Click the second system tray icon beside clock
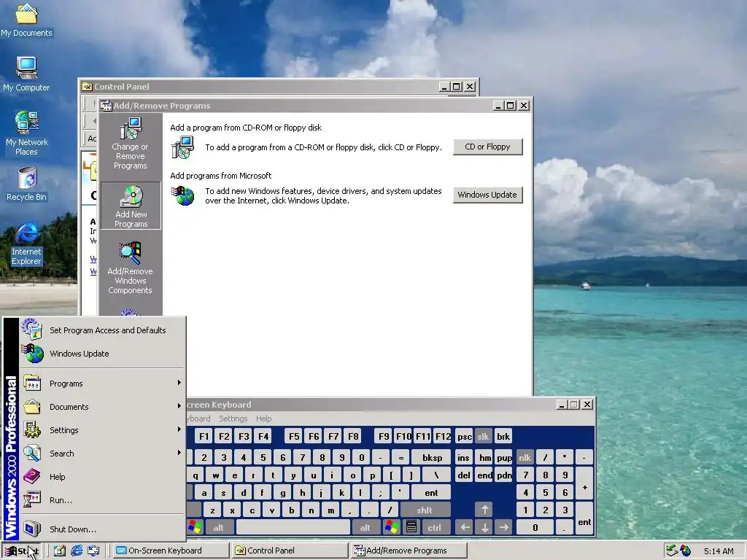 pos(686,551)
